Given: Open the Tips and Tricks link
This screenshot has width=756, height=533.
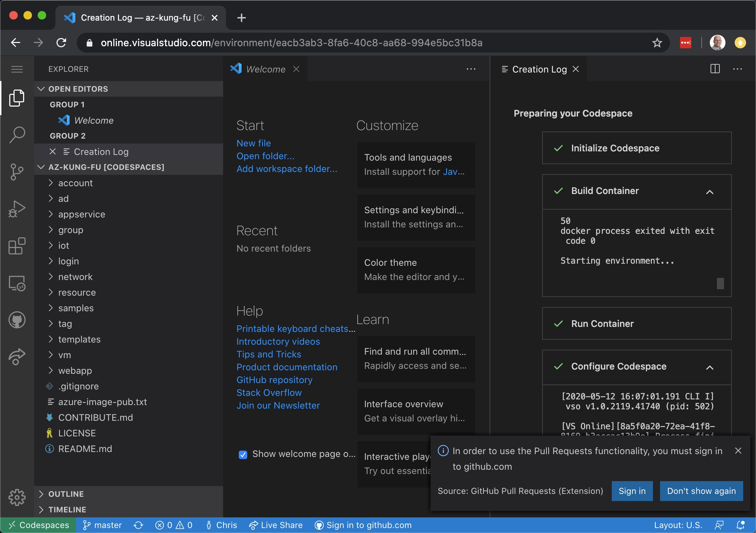Looking at the screenshot, I should [x=269, y=354].
